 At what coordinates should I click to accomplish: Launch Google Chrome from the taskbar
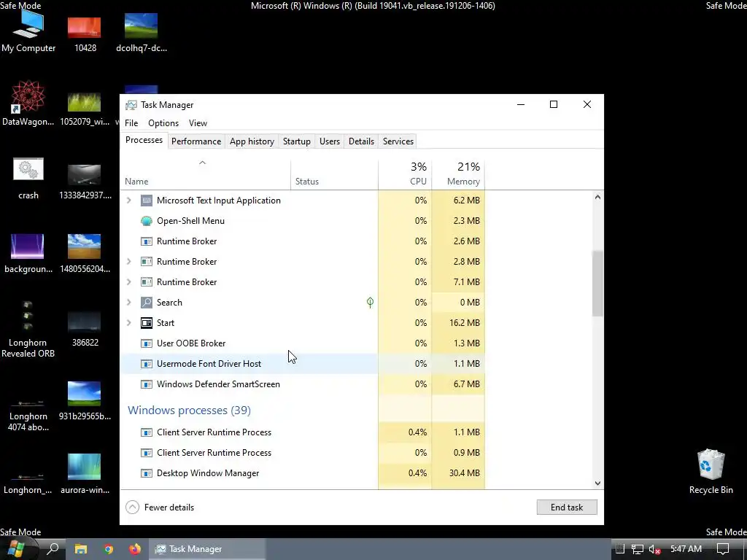click(108, 549)
